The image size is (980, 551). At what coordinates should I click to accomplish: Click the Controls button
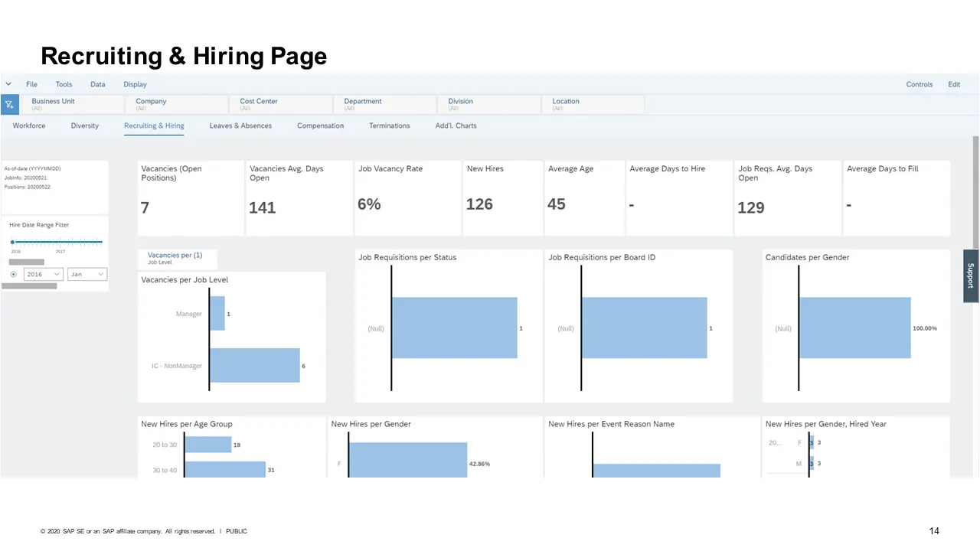coord(919,84)
